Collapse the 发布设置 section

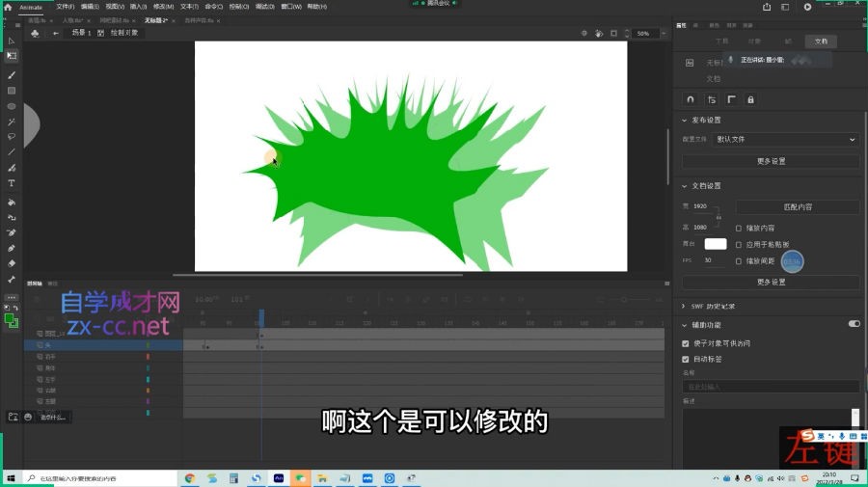coord(684,121)
